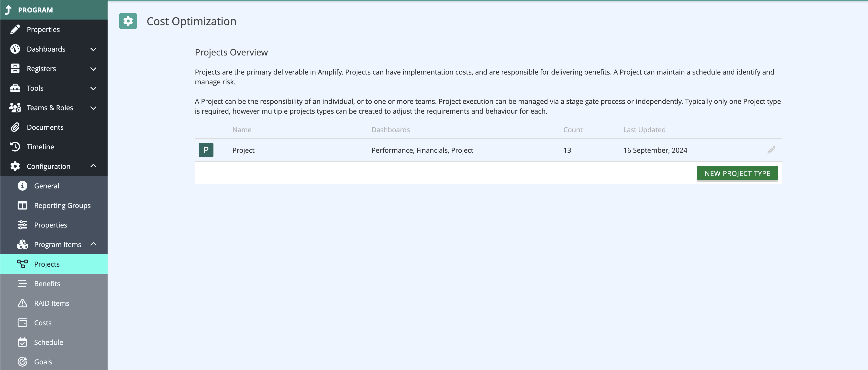This screenshot has width=868, height=370.
Task: Click the green gear icon beside Cost Optimization
Action: [128, 21]
